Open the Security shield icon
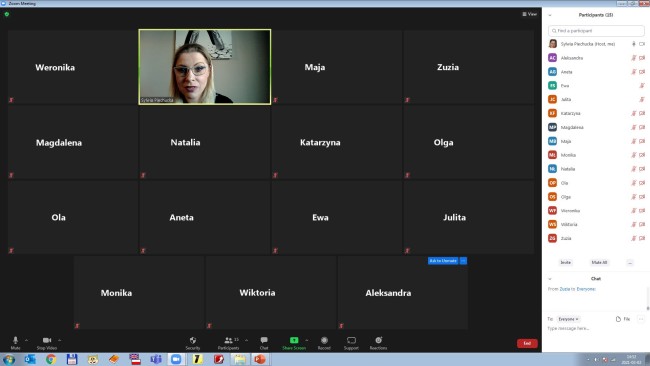The image size is (650, 366). pos(193,340)
